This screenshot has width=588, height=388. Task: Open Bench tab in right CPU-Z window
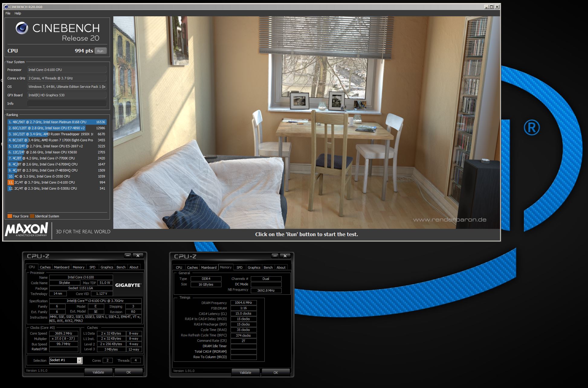(268, 268)
